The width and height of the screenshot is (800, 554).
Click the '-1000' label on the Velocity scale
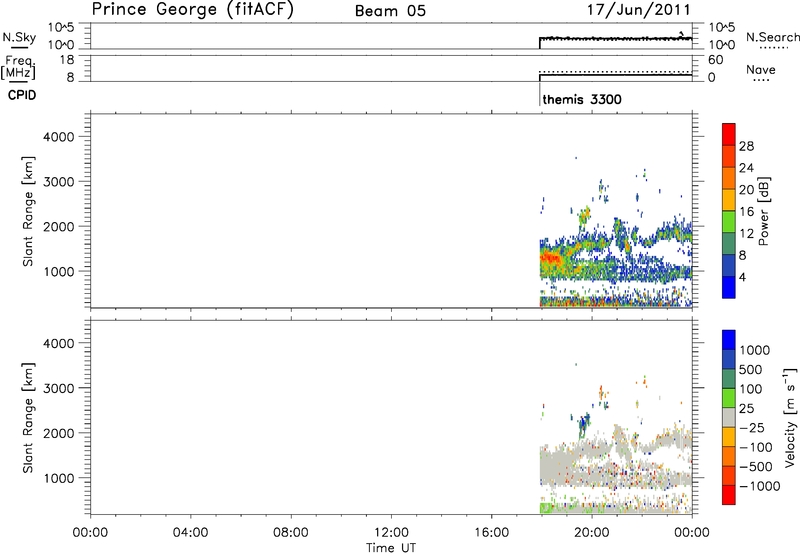pyautogui.click(x=759, y=486)
